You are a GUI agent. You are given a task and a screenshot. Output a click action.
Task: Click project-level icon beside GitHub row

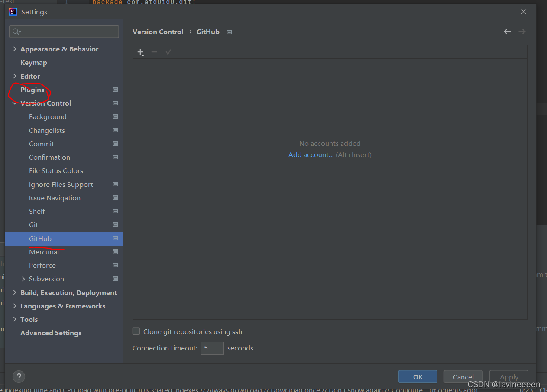click(x=115, y=238)
